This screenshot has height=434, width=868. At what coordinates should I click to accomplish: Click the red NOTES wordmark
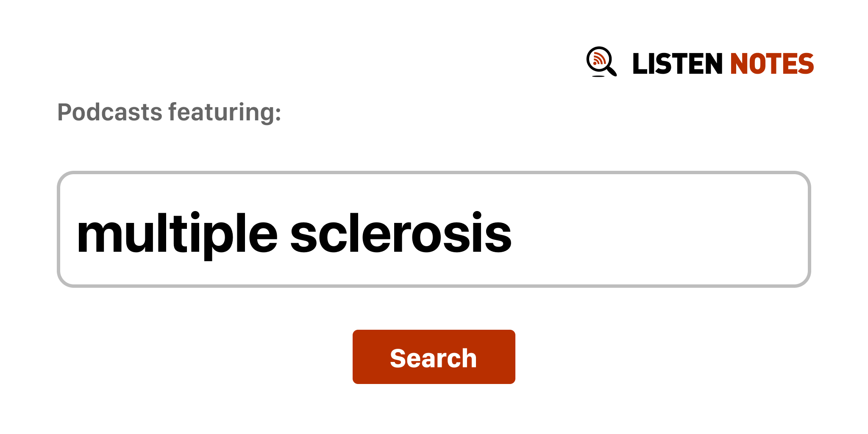coord(772,64)
